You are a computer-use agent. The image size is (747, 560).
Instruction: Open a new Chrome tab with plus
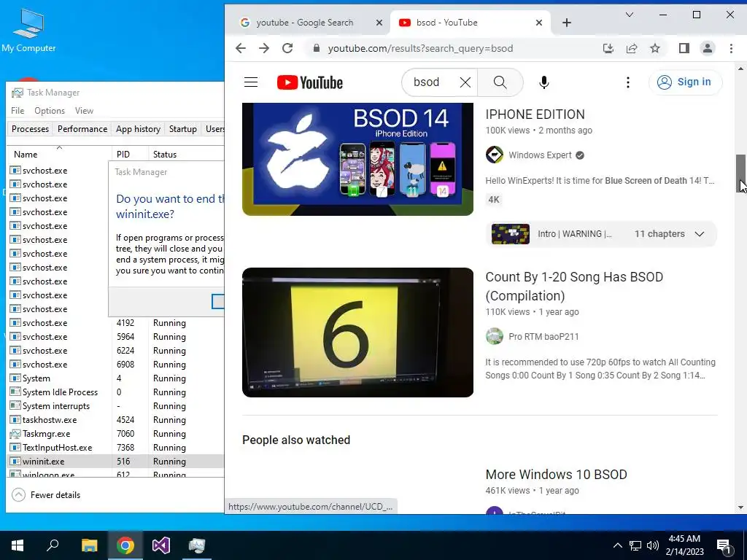coord(566,23)
